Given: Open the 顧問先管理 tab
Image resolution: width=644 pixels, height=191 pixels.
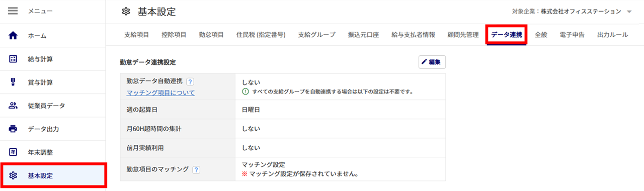Looking at the screenshot, I should click(x=463, y=35).
